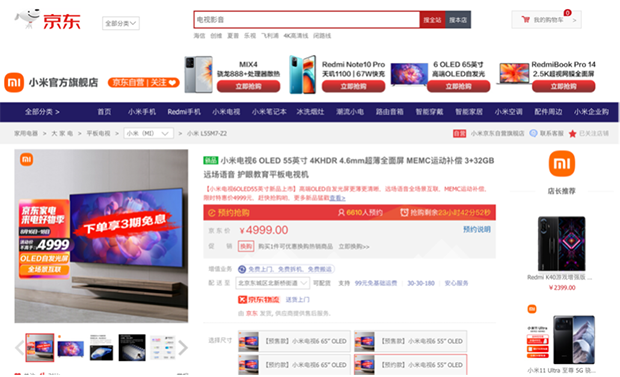Click 立即抢购 under RedmiBook Pro 14

(563, 86)
